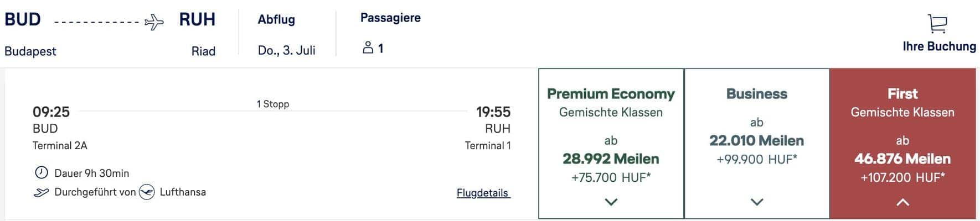Click the 22.010 Meilen Business price
Screen dimensions: 980x221
pos(756,140)
